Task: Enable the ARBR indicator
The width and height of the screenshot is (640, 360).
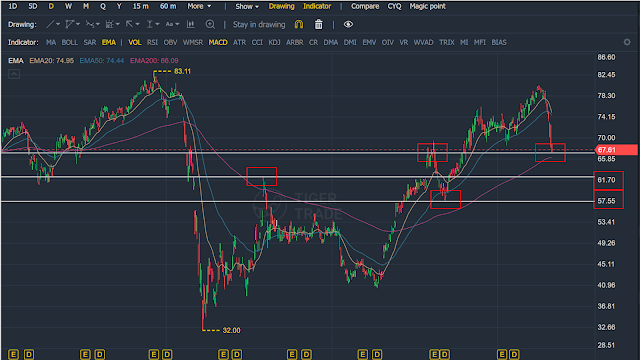Action: (294, 42)
